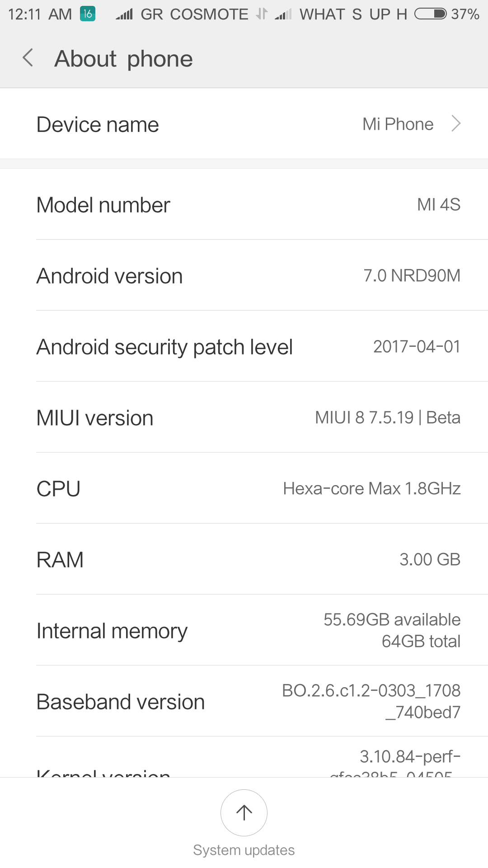Tap the CPU row
This screenshot has height=868, width=488.
[x=244, y=488]
